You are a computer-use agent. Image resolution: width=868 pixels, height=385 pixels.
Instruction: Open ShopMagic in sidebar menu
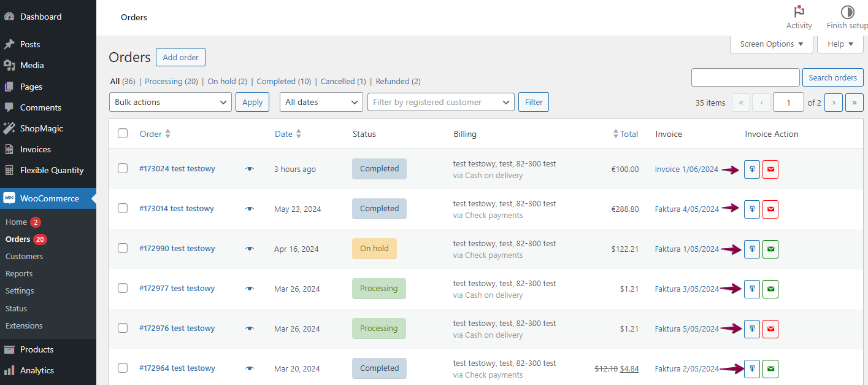(41, 128)
